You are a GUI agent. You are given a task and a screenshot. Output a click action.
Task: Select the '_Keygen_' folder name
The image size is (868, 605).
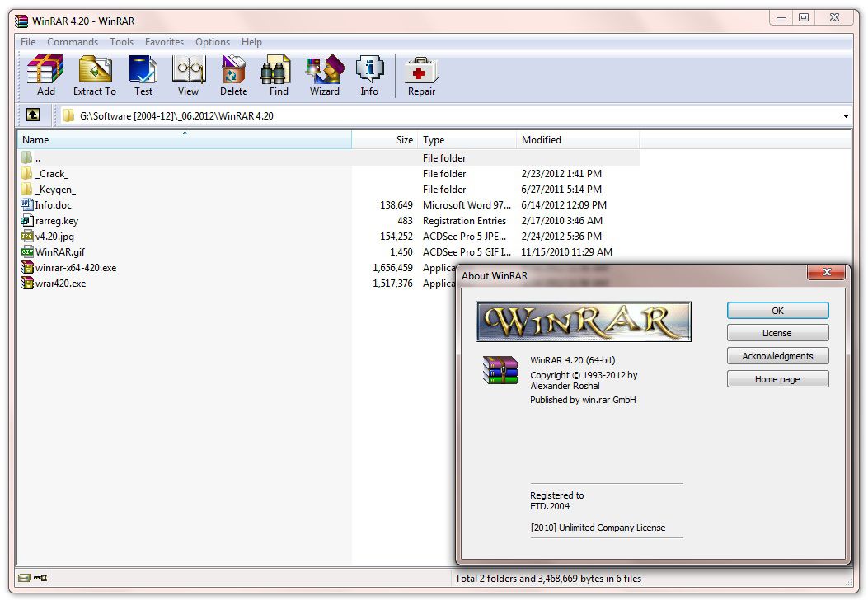[x=55, y=190]
